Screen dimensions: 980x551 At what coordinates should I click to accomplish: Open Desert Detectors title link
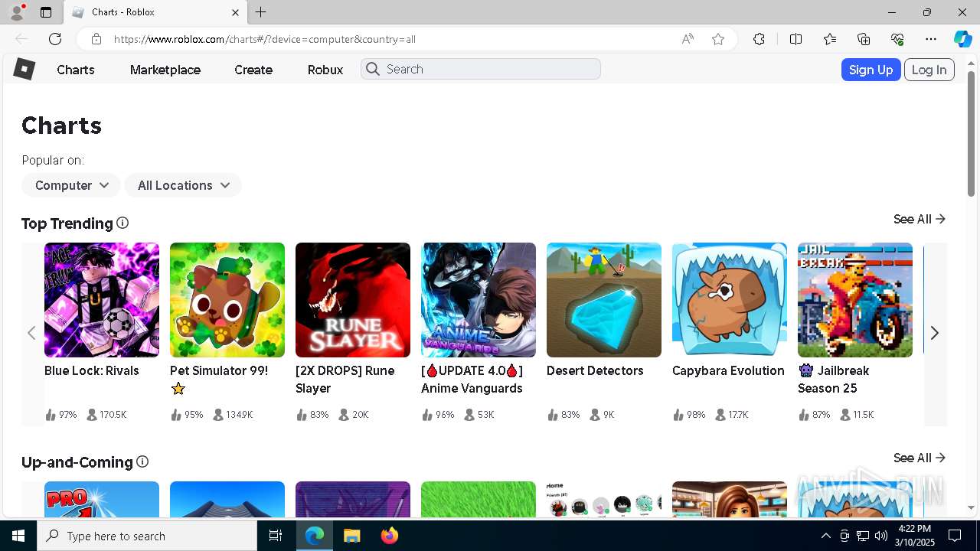[595, 370]
